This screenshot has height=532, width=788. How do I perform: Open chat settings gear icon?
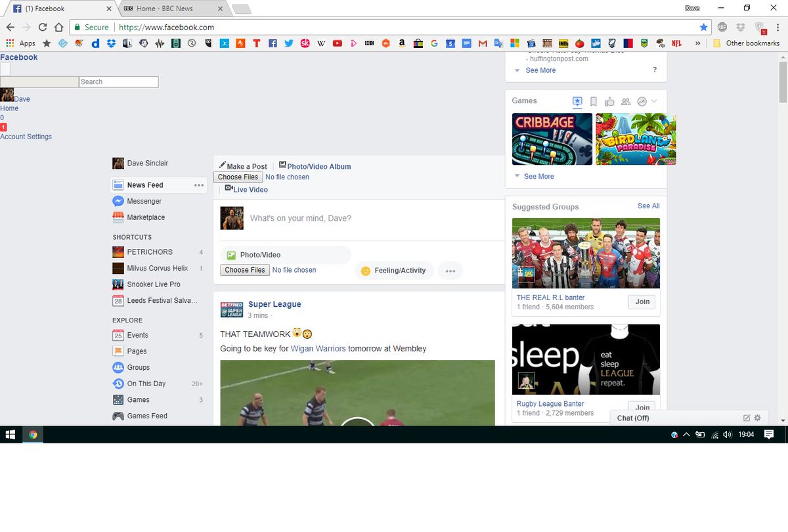point(757,418)
